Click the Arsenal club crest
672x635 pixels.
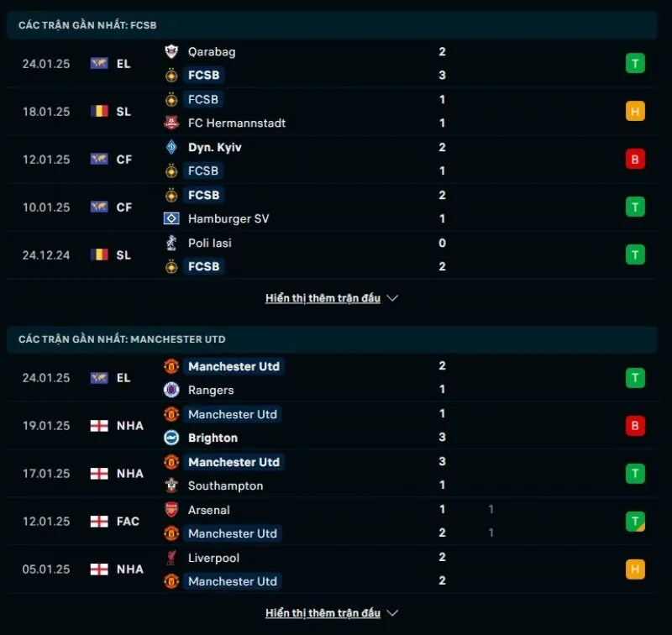click(x=171, y=510)
